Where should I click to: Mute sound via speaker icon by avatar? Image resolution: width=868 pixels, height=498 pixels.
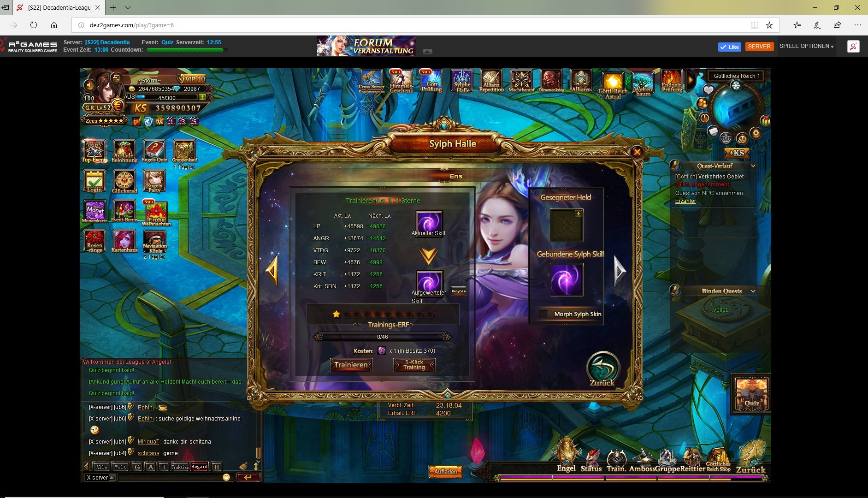(x=89, y=85)
